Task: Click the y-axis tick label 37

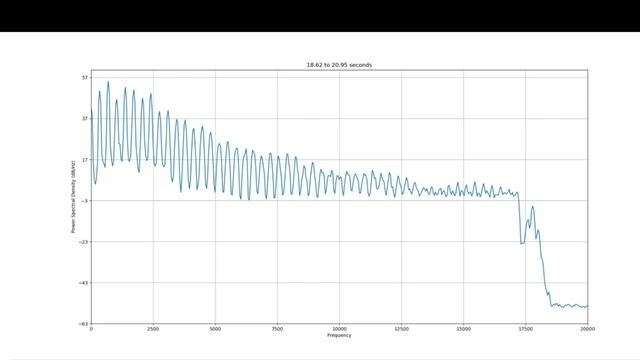Action: click(85, 118)
